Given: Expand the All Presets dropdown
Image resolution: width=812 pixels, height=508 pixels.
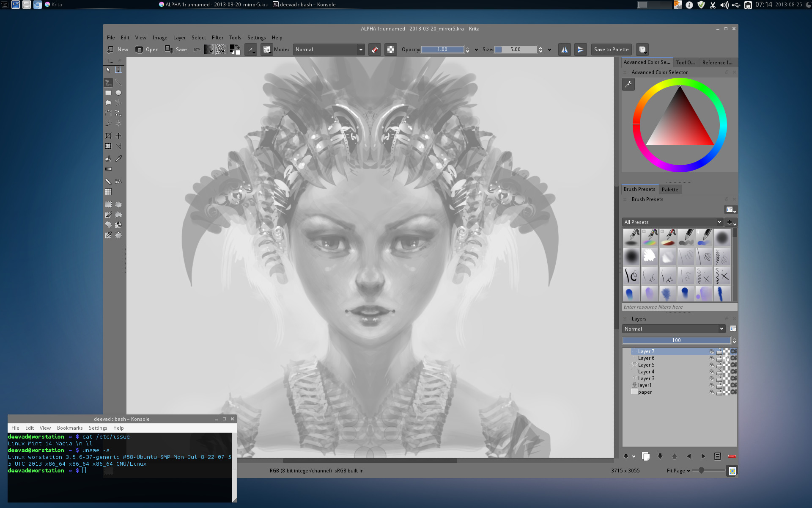Looking at the screenshot, I should pyautogui.click(x=672, y=222).
